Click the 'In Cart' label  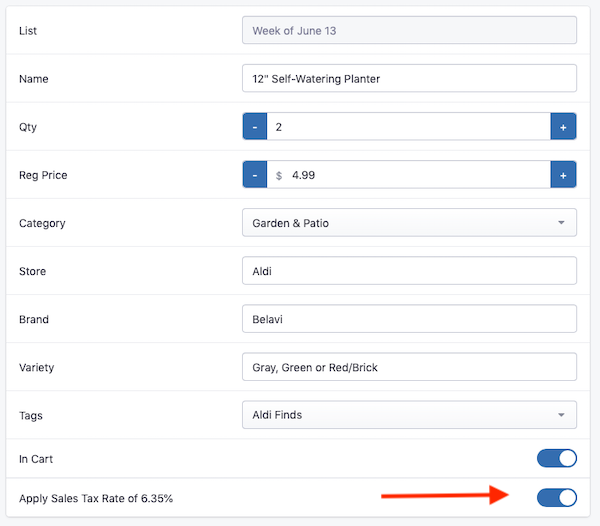36,459
